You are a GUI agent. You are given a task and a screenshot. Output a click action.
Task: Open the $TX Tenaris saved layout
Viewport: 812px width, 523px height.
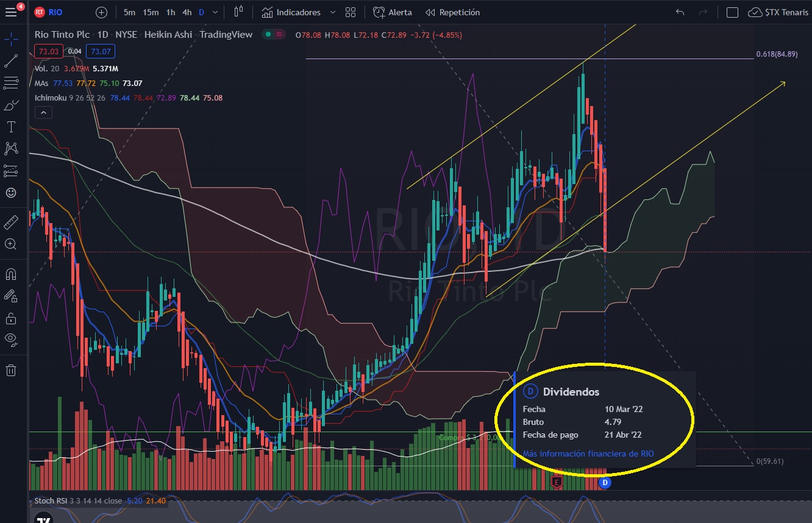click(x=779, y=12)
